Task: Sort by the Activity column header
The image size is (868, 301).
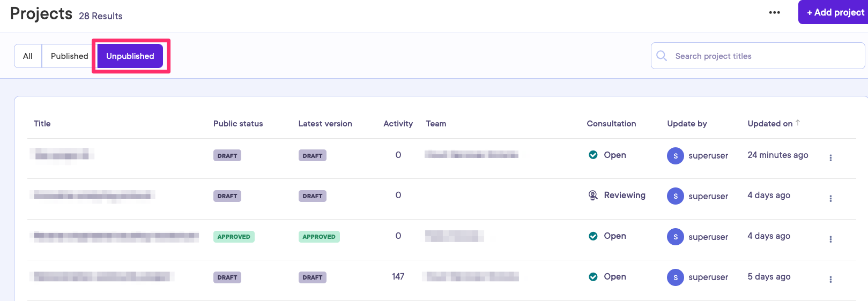Action: click(398, 124)
